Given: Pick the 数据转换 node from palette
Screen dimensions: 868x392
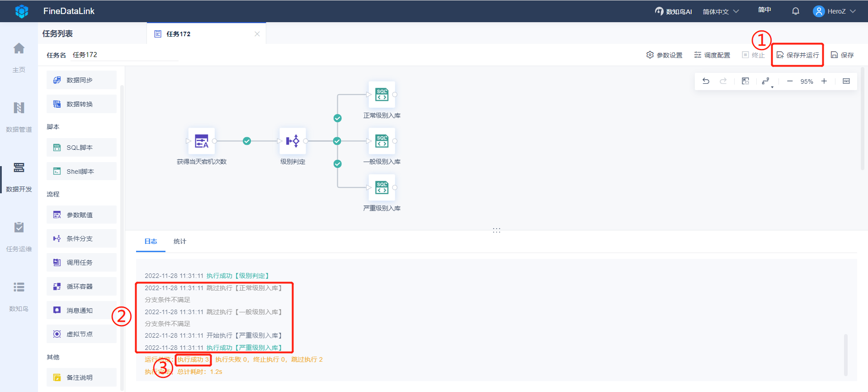Looking at the screenshot, I should [81, 104].
